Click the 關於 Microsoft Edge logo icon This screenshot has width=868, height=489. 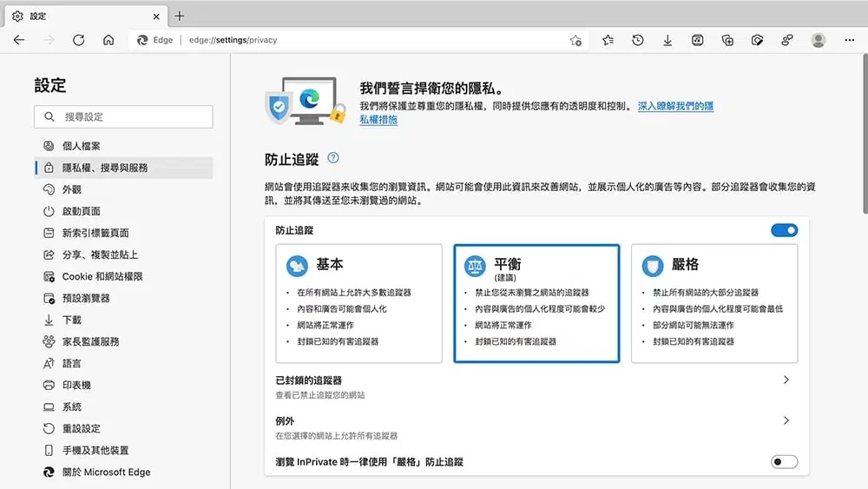point(49,472)
